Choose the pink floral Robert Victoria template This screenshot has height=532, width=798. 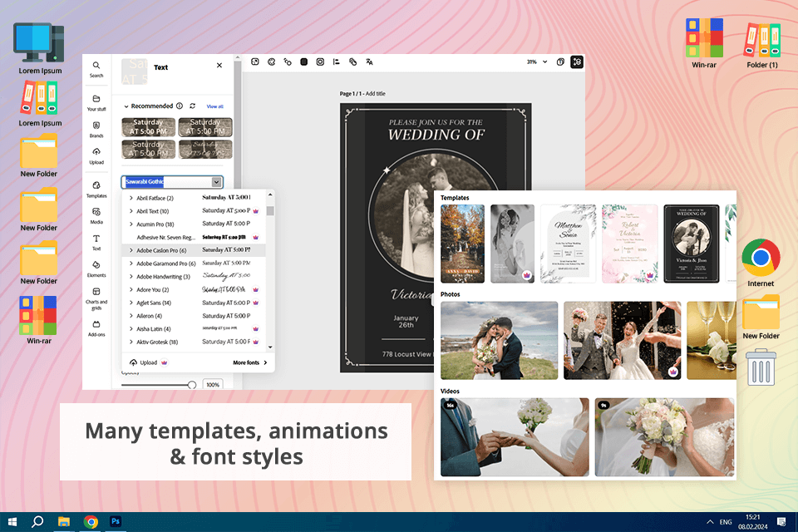[x=629, y=244]
